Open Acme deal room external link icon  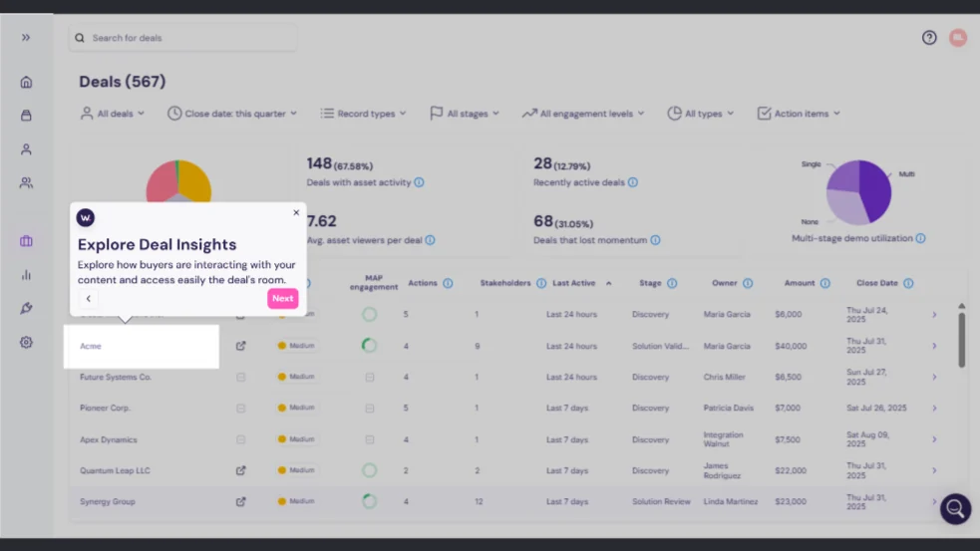[x=240, y=346]
